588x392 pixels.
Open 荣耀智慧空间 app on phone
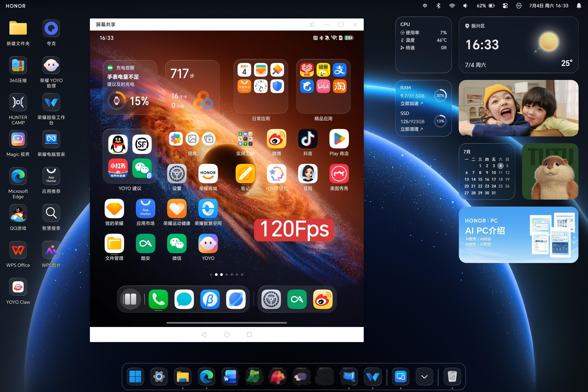pyautogui.click(x=208, y=208)
